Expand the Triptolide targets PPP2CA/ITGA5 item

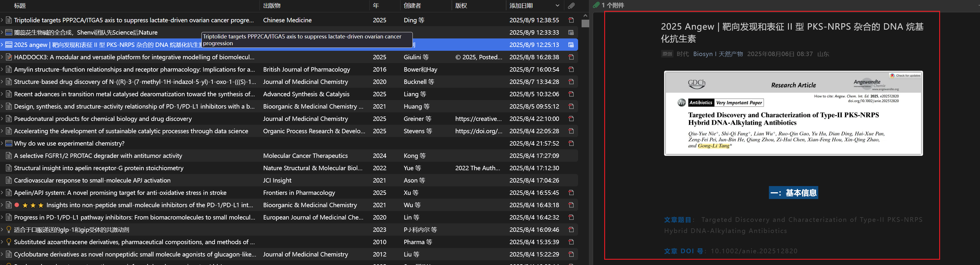(x=2, y=20)
